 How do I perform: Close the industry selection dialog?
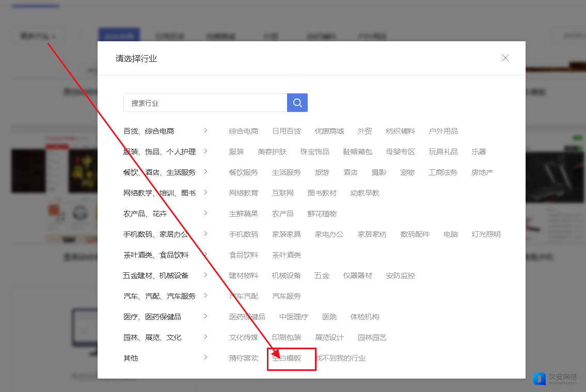(505, 58)
